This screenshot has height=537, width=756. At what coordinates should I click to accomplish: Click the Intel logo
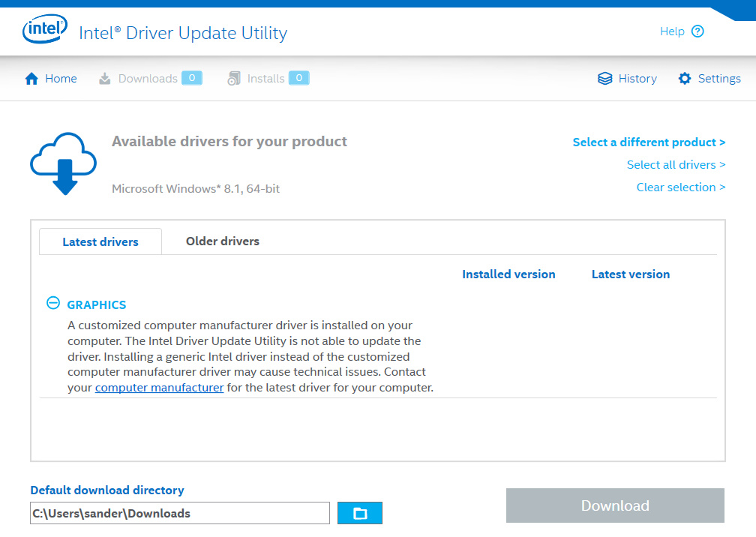click(x=45, y=29)
